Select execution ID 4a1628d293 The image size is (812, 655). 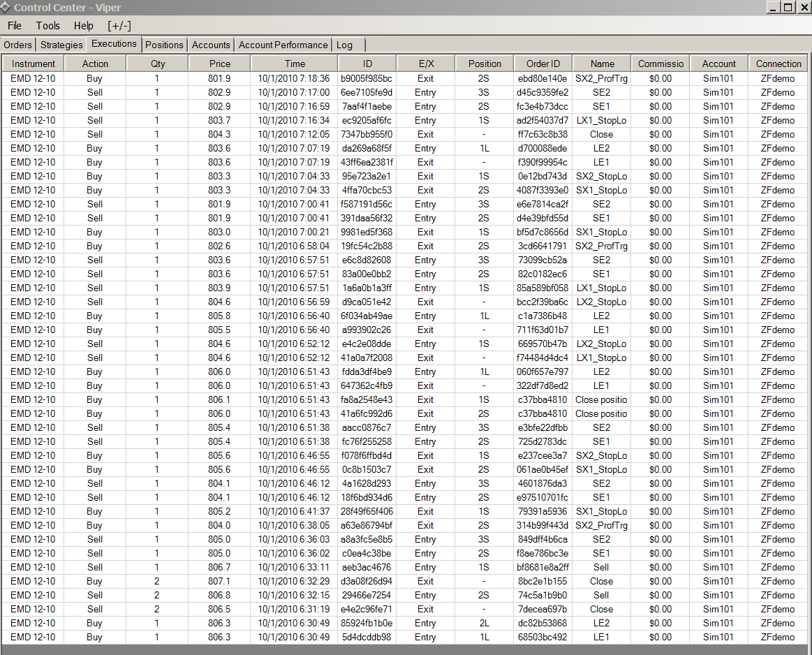tap(367, 484)
